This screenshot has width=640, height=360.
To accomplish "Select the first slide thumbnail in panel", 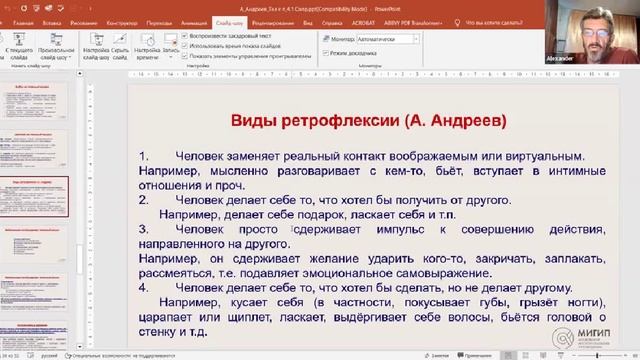I will click(x=34, y=101).
